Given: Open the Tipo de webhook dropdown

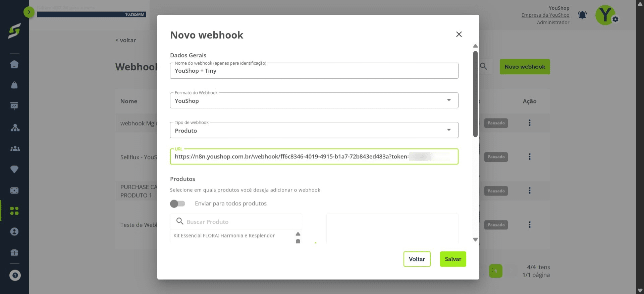Looking at the screenshot, I should (x=314, y=130).
